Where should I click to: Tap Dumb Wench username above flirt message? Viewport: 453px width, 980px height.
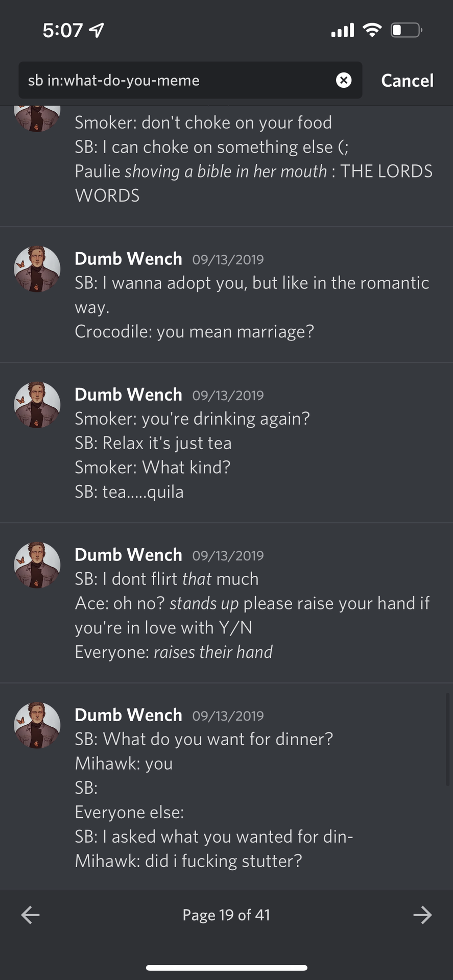[128, 555]
